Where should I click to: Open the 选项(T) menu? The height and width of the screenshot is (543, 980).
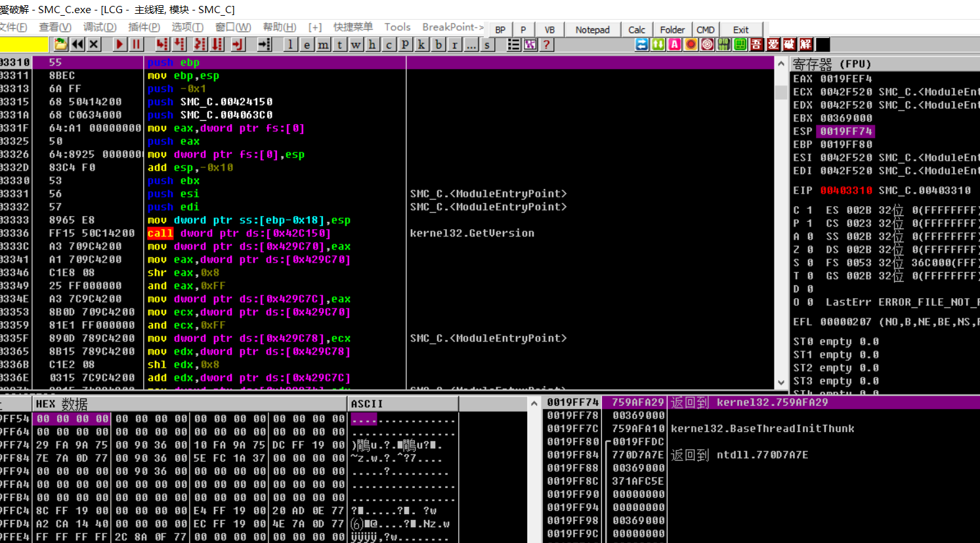point(188,27)
